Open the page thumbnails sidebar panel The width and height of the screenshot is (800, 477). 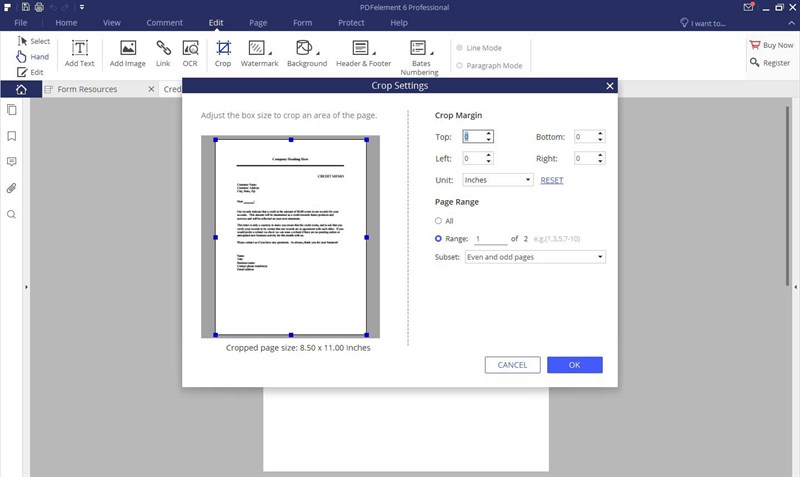(11, 110)
